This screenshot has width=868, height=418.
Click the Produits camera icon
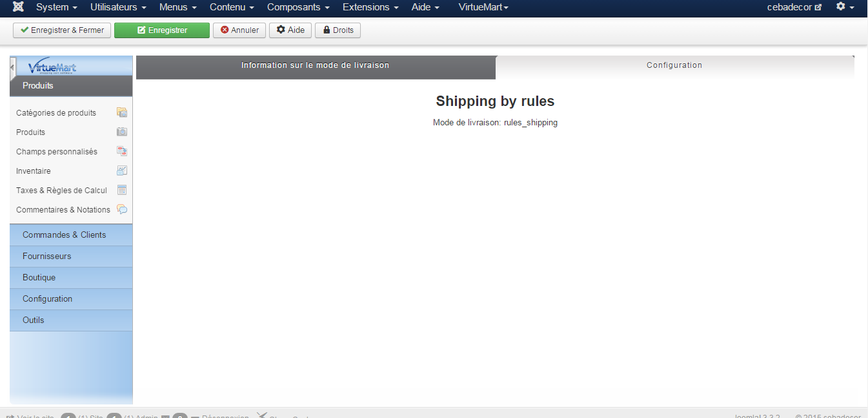tap(122, 132)
